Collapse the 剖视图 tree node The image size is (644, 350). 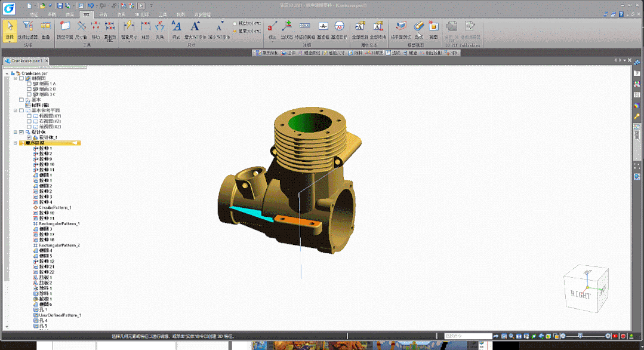(x=15, y=78)
